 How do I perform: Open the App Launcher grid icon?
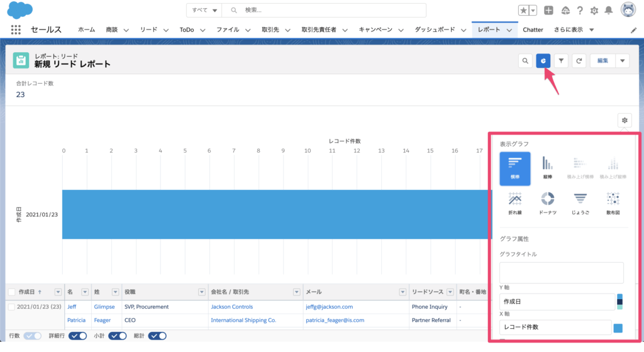(x=16, y=30)
